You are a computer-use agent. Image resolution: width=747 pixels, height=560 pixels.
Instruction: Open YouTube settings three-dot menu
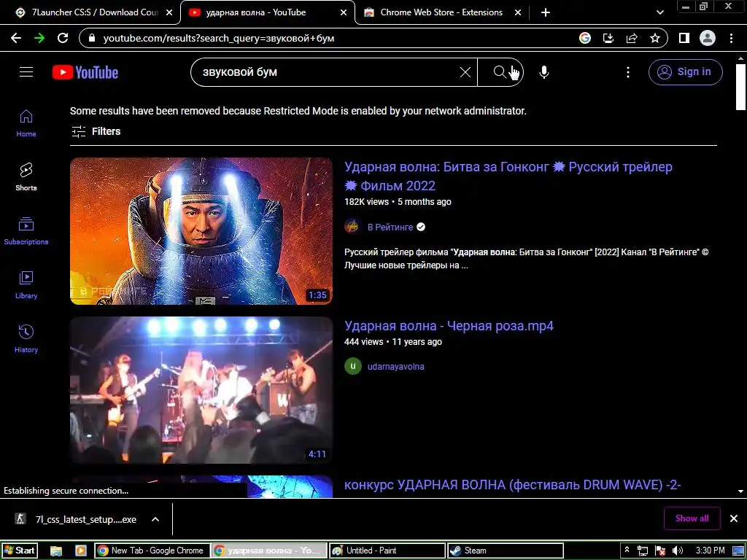(x=628, y=72)
